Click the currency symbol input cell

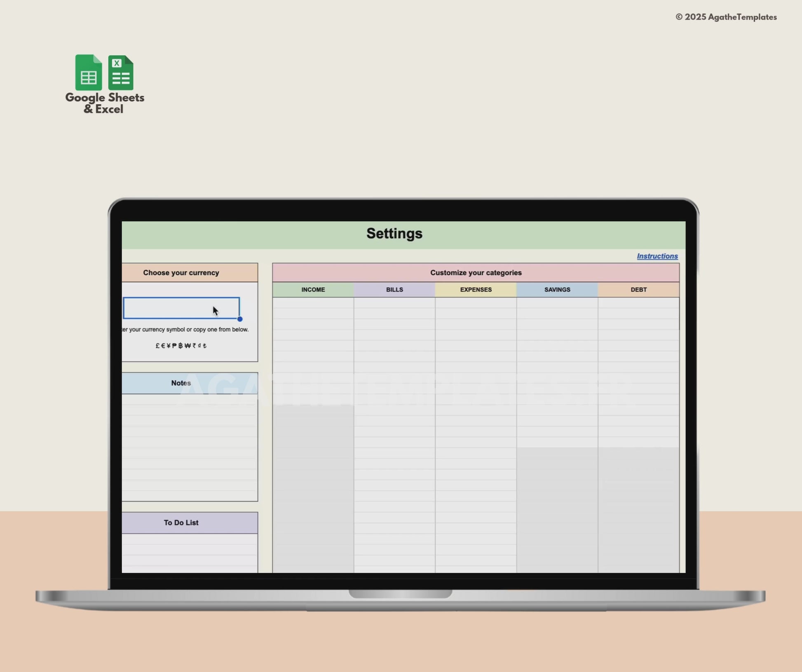(x=173, y=308)
